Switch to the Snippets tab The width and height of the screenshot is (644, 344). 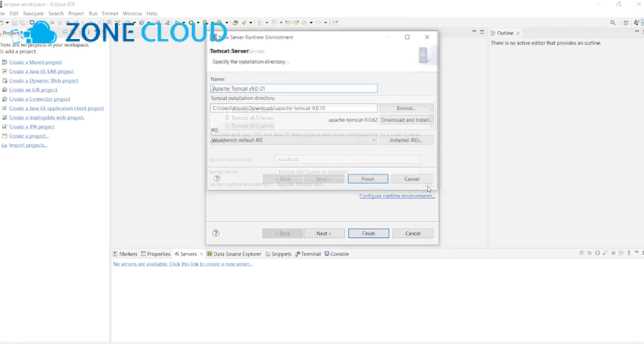pos(278,254)
